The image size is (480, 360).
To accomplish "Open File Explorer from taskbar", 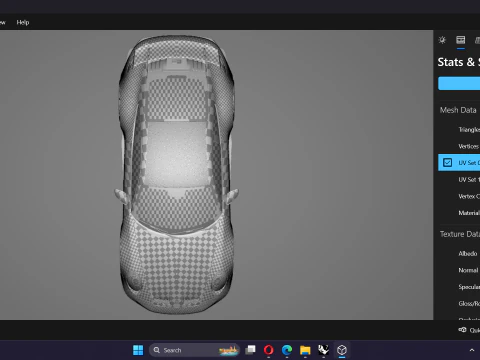I will click(305, 350).
